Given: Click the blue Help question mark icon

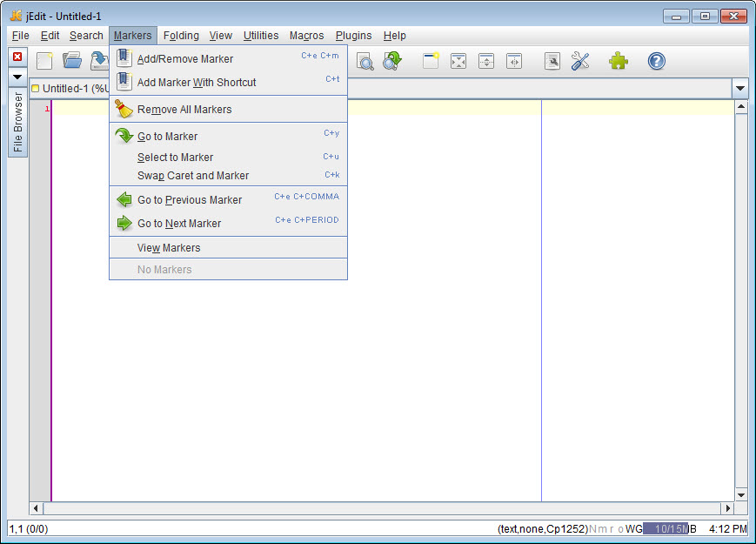Looking at the screenshot, I should (x=656, y=61).
